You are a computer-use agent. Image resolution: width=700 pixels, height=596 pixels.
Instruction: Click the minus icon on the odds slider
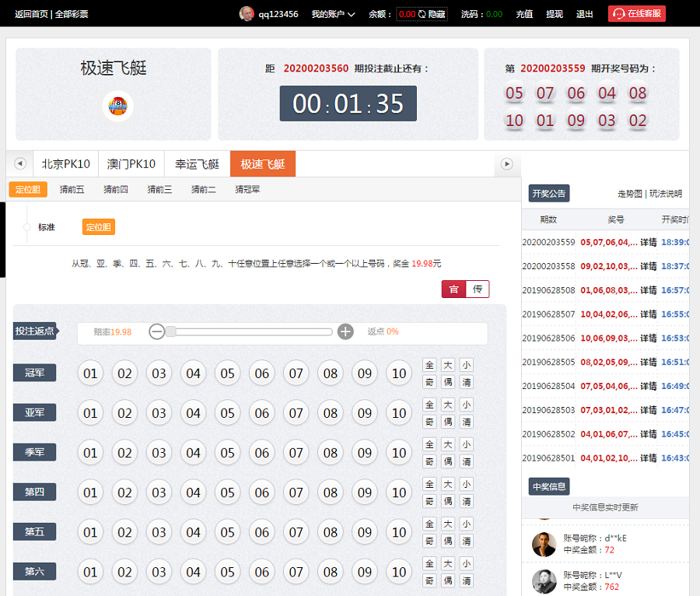coord(156,331)
